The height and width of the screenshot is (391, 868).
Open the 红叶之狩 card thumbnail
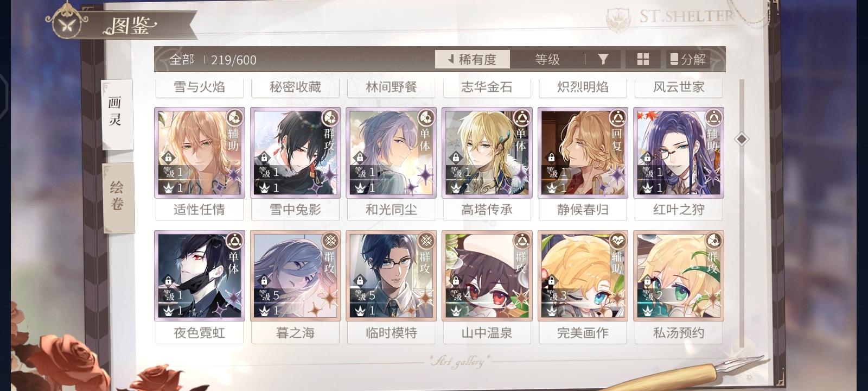pos(679,153)
